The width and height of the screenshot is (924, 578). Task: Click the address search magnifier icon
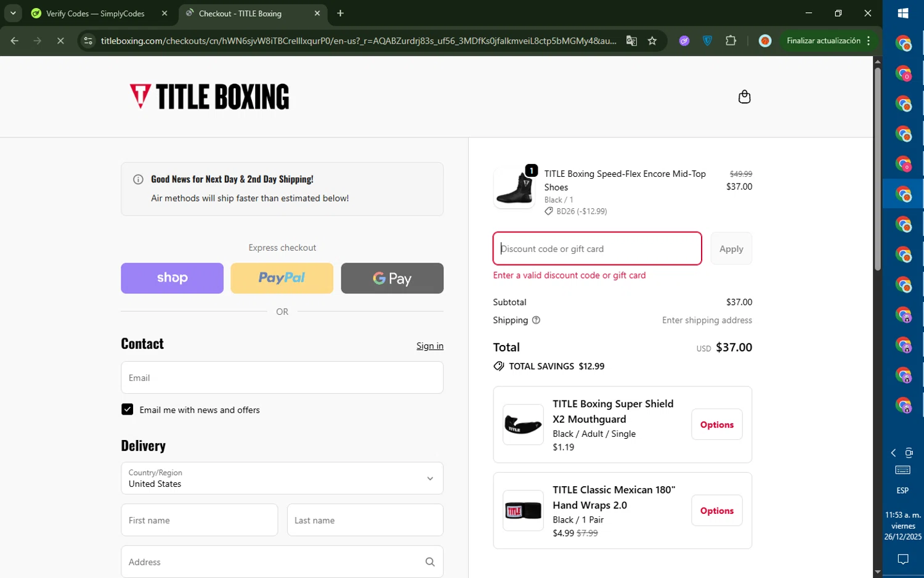[430, 562]
